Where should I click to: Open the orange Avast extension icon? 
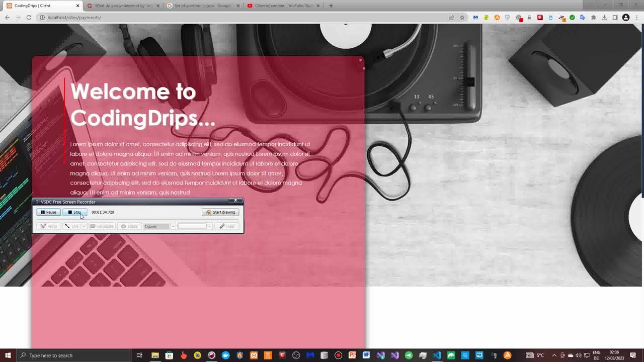(497, 18)
